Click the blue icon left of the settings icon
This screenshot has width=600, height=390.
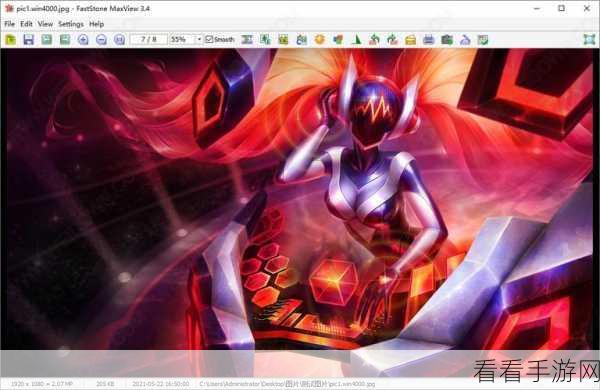[465, 39]
